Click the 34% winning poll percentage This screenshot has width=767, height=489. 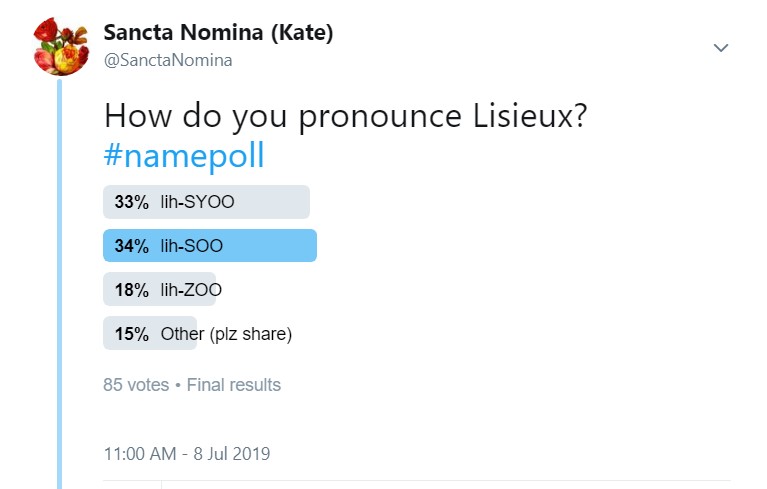click(131, 246)
